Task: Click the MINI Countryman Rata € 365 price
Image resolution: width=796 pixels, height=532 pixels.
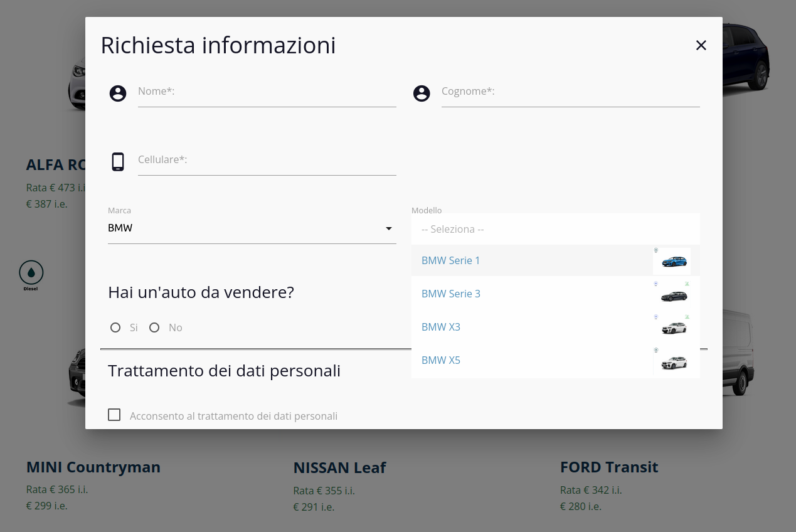Action: pyautogui.click(x=57, y=490)
